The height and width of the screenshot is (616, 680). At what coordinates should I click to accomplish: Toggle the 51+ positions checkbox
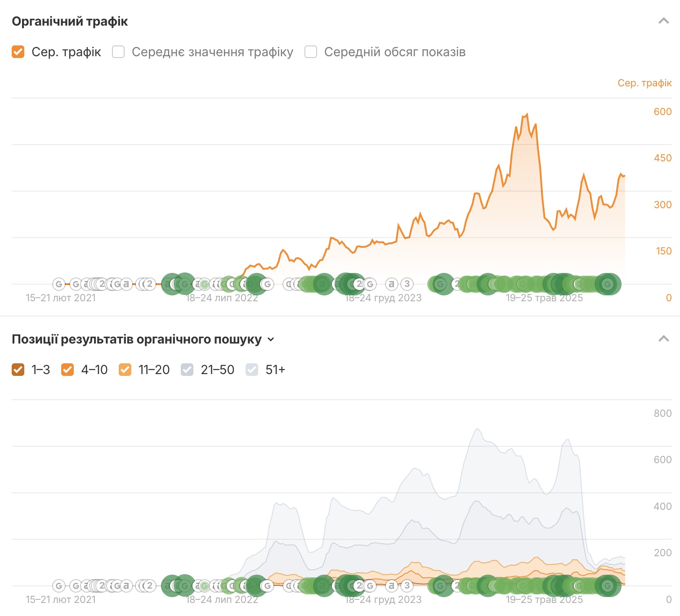(252, 370)
